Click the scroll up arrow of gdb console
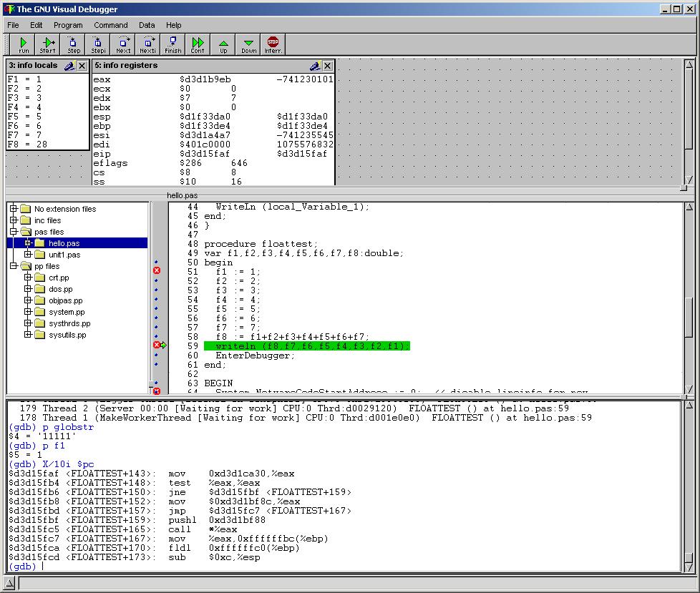The height and width of the screenshot is (593, 700). click(689, 405)
